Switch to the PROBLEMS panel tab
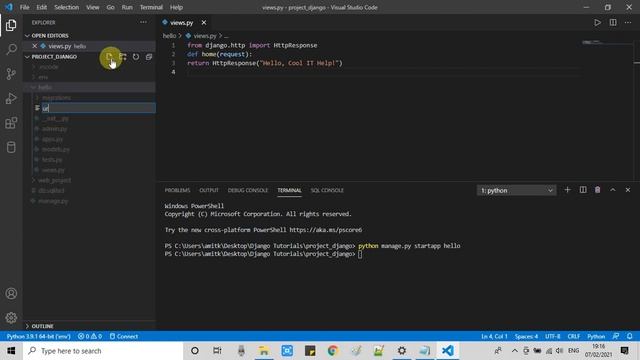 coord(177,190)
